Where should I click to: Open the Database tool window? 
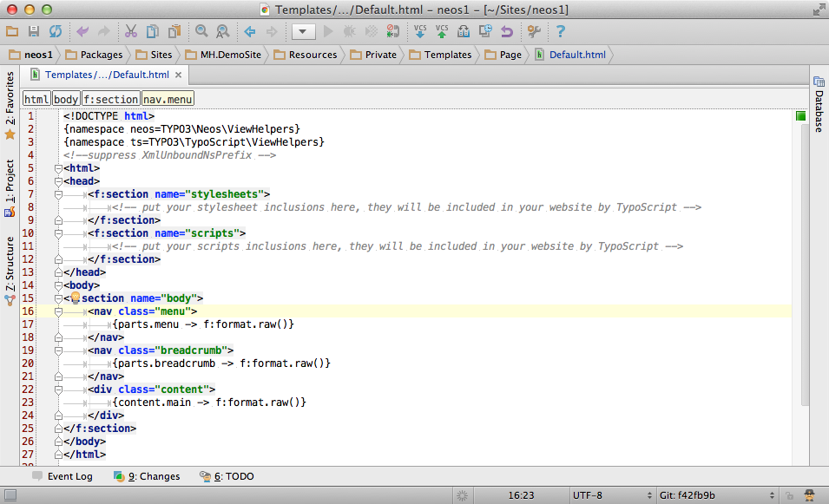[x=819, y=104]
